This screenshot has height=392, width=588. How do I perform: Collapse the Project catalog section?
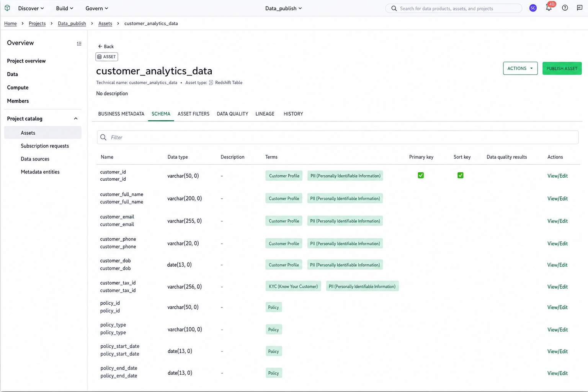click(x=76, y=119)
